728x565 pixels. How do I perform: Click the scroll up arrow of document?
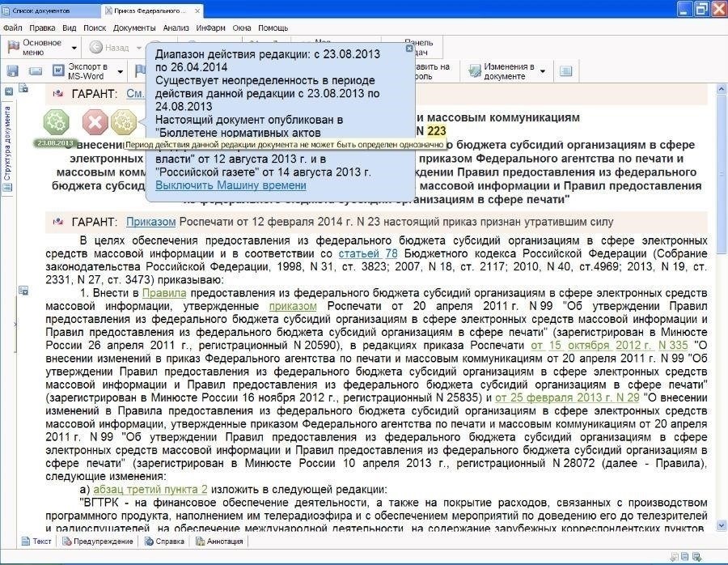tap(722, 89)
